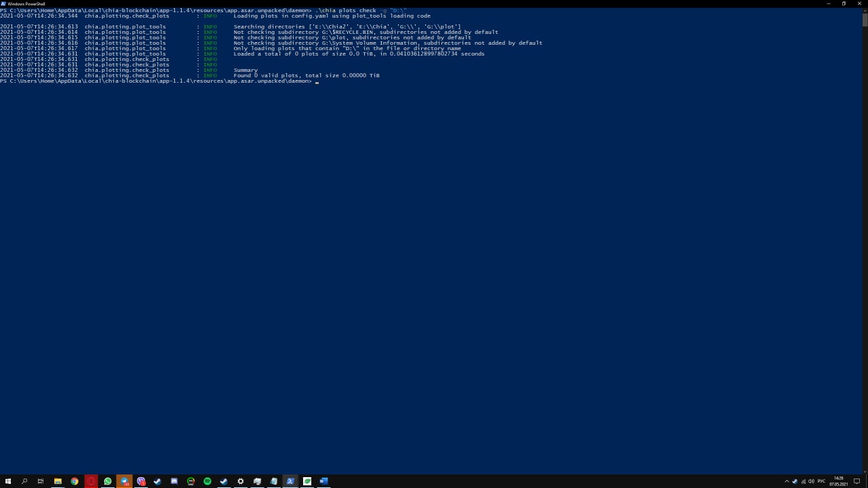
Task: Click the "Summary" log text
Action: tap(245, 70)
